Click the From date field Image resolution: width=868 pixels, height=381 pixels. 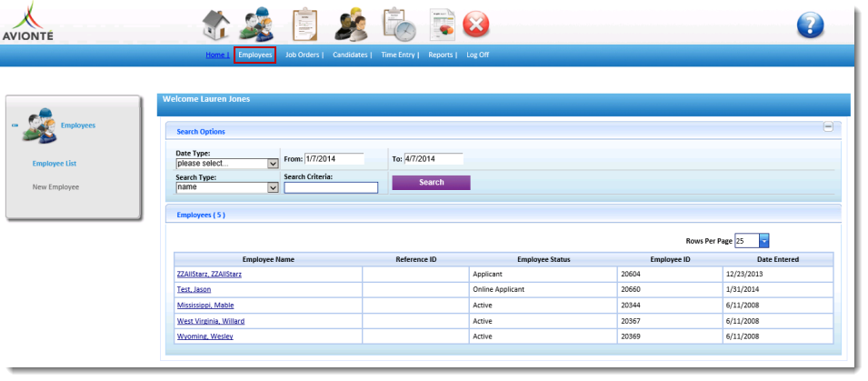tap(334, 158)
